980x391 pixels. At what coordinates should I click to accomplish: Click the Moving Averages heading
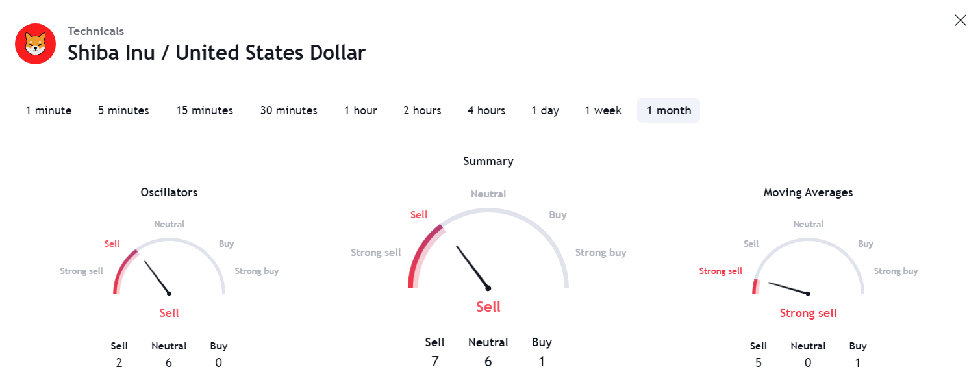[808, 192]
